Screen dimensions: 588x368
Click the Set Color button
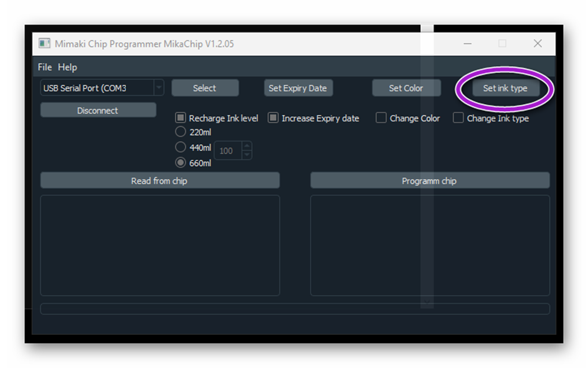406,88
